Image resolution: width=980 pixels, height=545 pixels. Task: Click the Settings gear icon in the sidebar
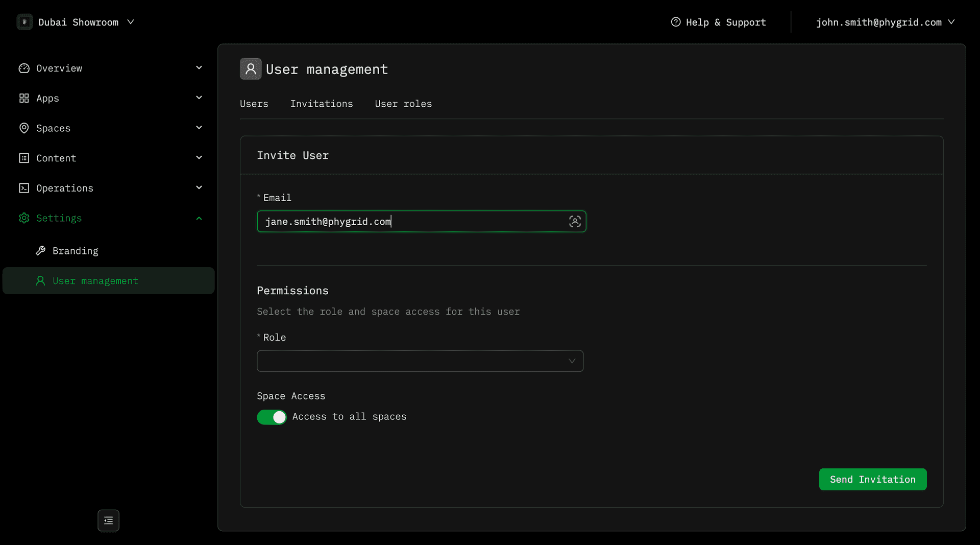coord(24,218)
